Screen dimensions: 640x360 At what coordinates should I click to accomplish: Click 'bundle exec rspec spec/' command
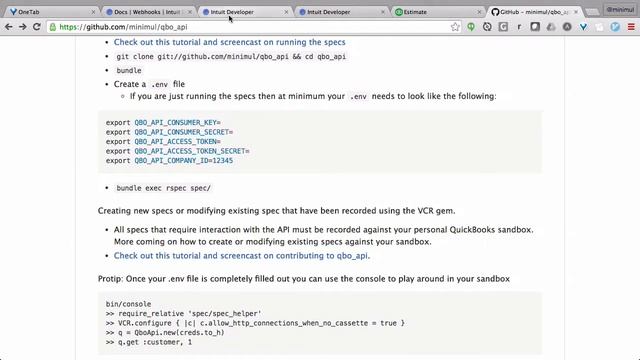163,188
